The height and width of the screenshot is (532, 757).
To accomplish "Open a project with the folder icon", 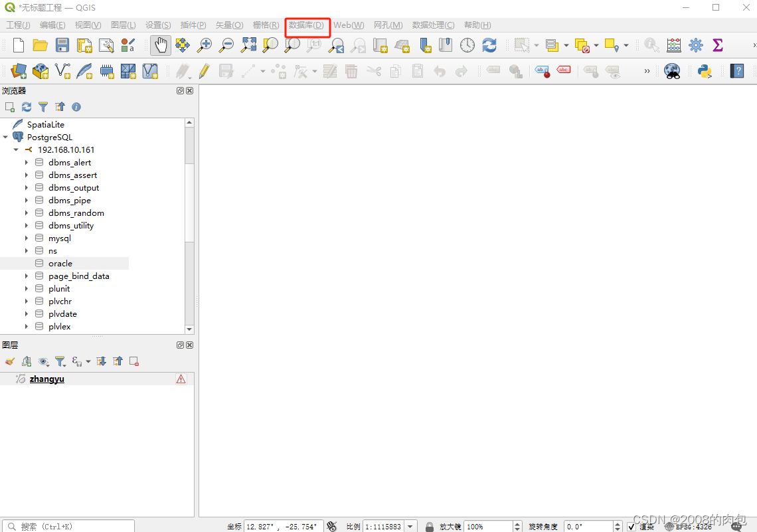I will [40, 45].
